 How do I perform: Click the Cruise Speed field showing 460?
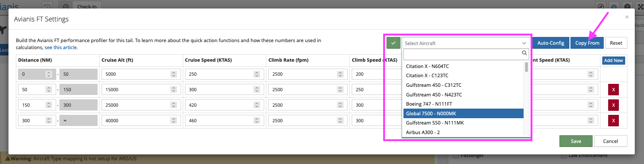[225, 120]
